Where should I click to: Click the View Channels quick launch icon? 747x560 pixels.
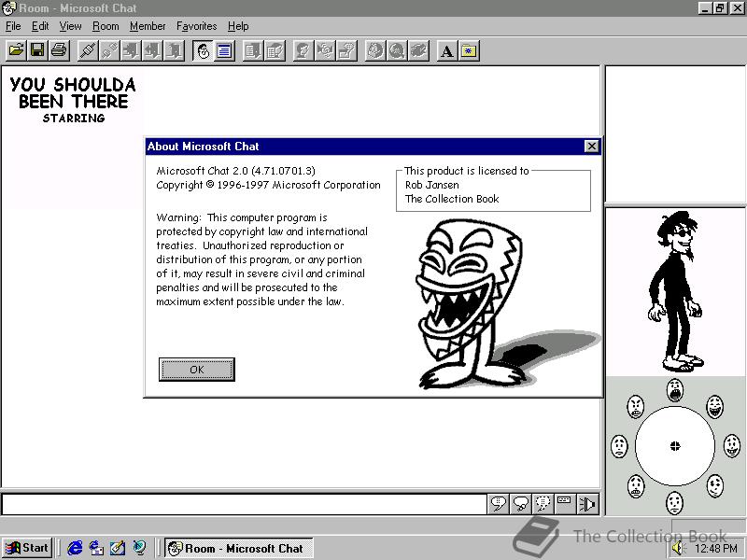tap(139, 548)
